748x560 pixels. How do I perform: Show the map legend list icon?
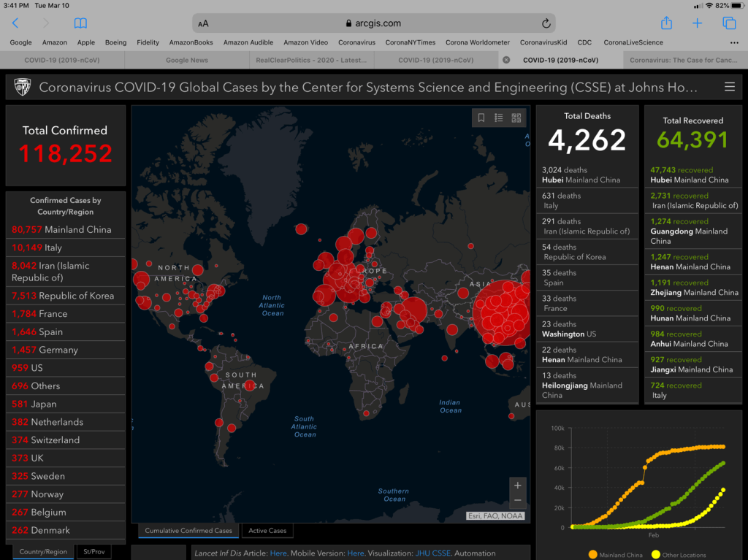click(499, 118)
